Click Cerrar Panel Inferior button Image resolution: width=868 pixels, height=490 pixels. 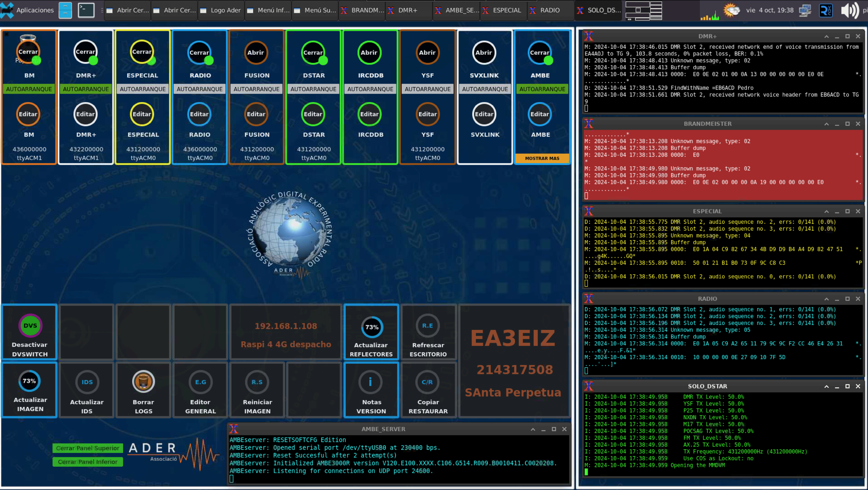(88, 462)
